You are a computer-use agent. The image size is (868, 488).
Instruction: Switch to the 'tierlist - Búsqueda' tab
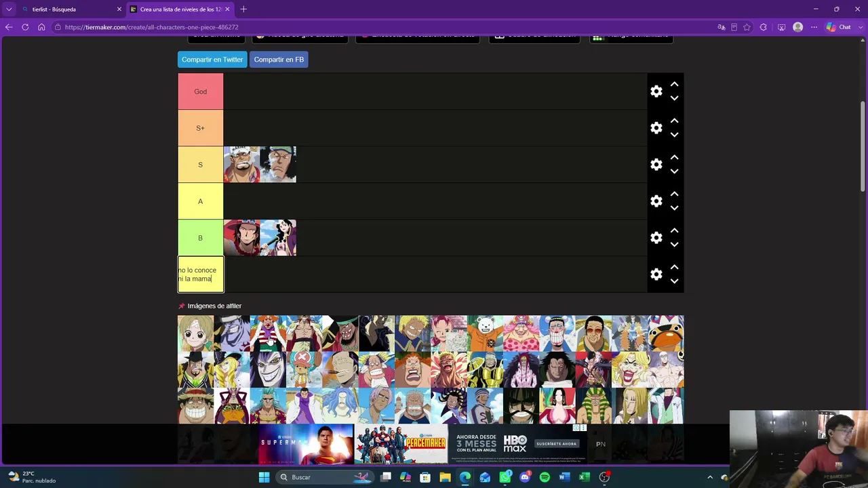(x=71, y=9)
